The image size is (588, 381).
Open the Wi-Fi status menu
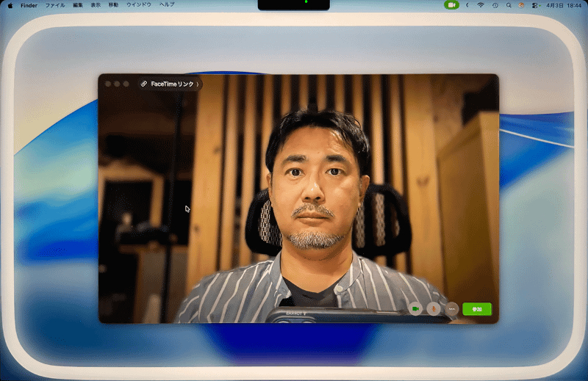[481, 5]
